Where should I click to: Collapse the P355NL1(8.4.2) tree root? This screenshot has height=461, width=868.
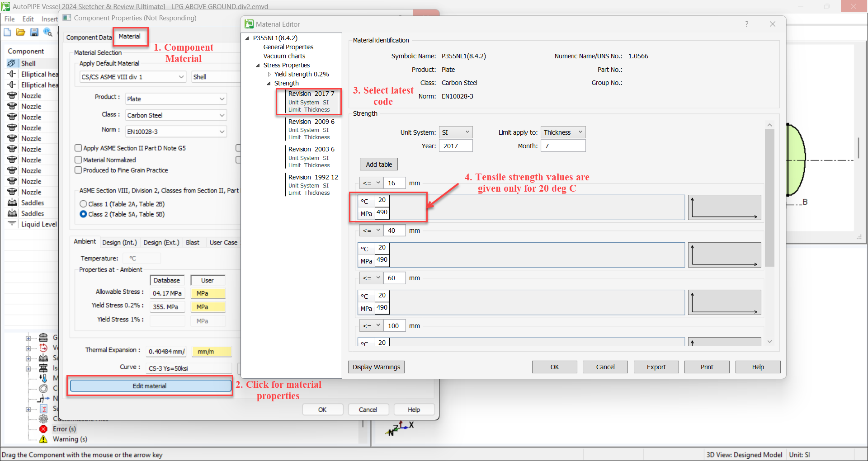click(x=247, y=38)
